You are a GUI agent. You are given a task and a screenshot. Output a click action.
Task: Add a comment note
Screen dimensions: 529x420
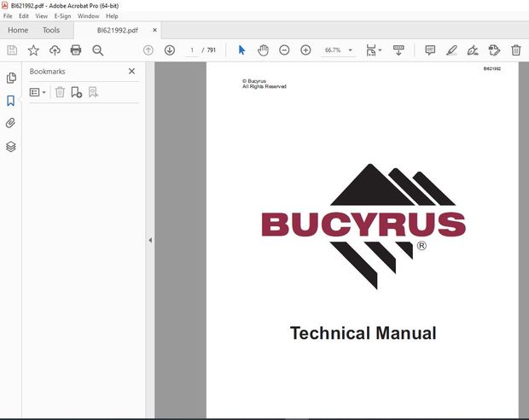pyautogui.click(x=430, y=50)
